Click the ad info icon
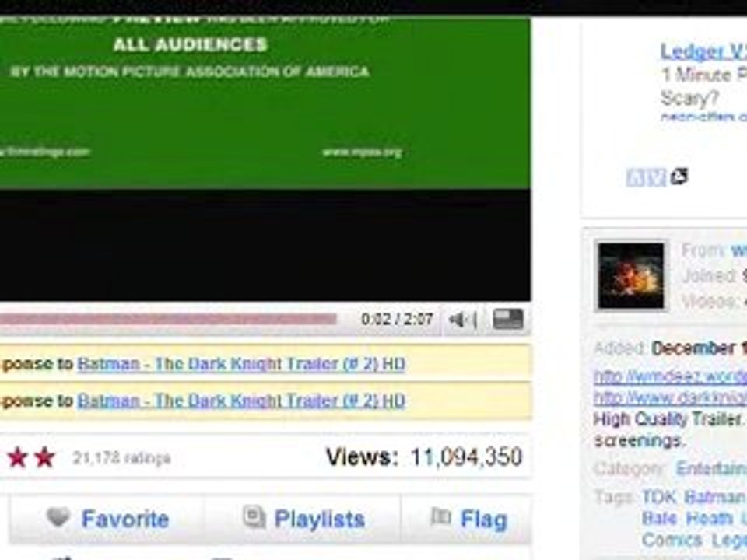Image resolution: width=747 pixels, height=560 pixels. click(x=679, y=177)
